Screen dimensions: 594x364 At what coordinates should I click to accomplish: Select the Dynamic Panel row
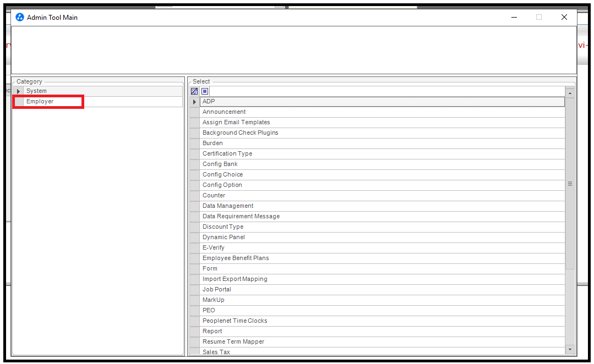[x=382, y=237]
